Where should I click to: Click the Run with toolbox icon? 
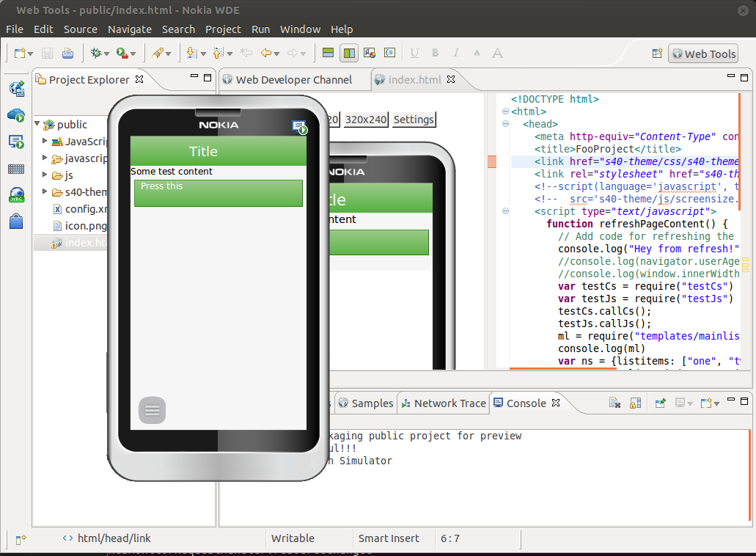pyautogui.click(x=122, y=53)
